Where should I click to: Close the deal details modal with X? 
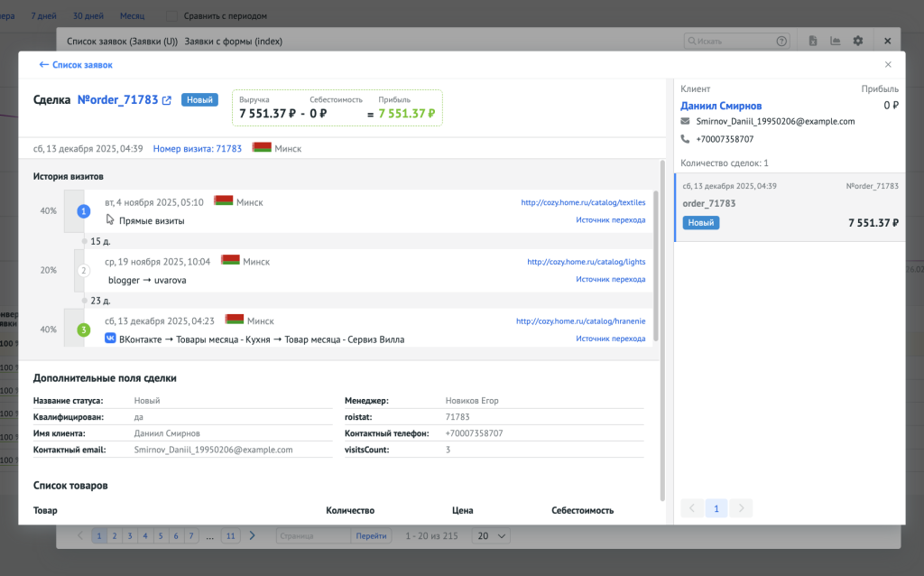[888, 65]
